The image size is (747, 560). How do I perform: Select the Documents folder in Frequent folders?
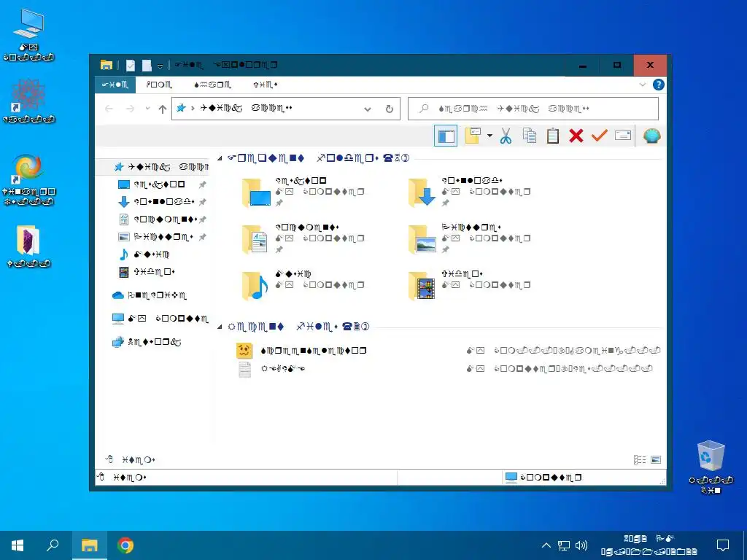click(x=303, y=238)
